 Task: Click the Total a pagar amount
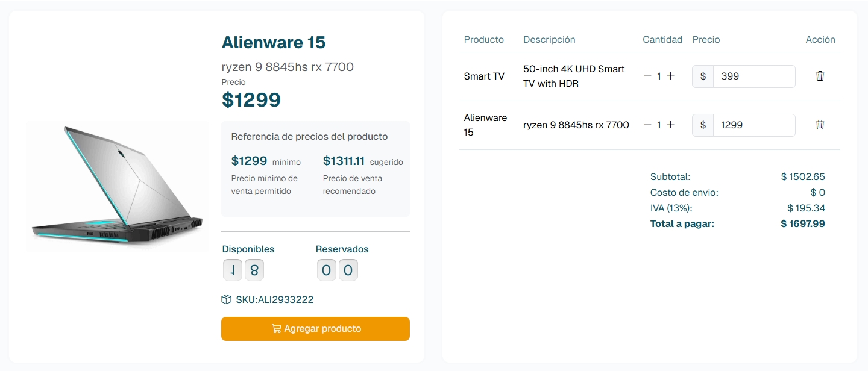click(803, 223)
